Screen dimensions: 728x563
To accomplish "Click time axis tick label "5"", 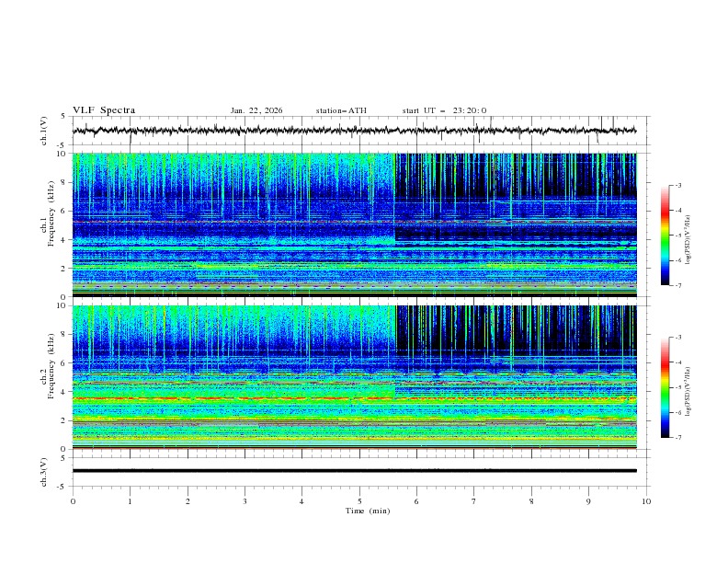I will (359, 501).
